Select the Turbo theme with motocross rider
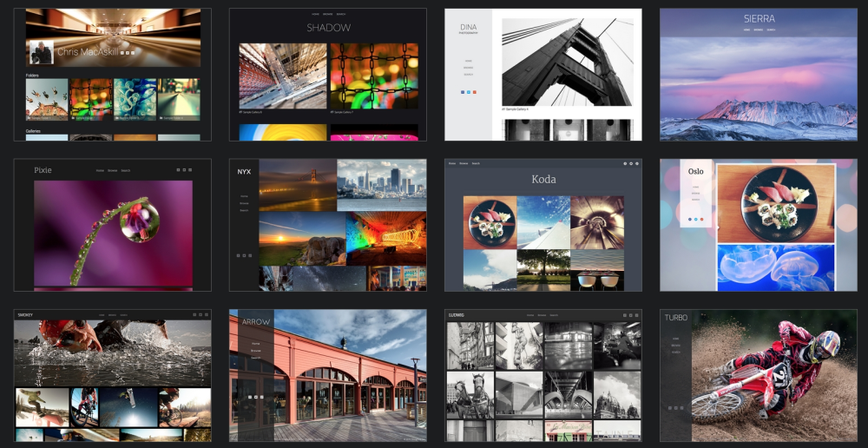The height and width of the screenshot is (448, 868). 759,375
